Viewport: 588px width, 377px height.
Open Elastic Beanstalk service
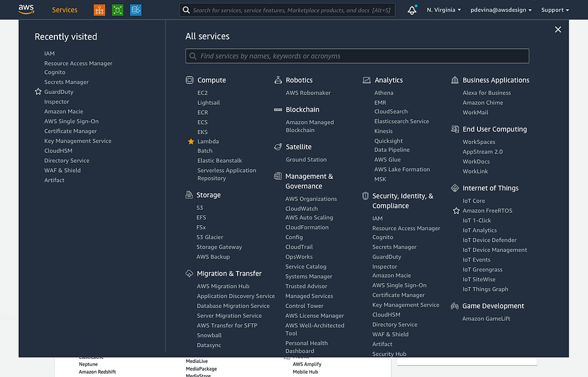point(220,160)
